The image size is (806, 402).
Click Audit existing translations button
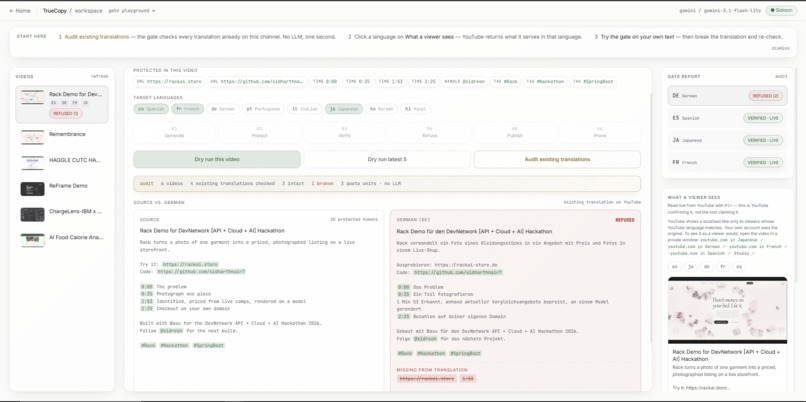point(557,159)
